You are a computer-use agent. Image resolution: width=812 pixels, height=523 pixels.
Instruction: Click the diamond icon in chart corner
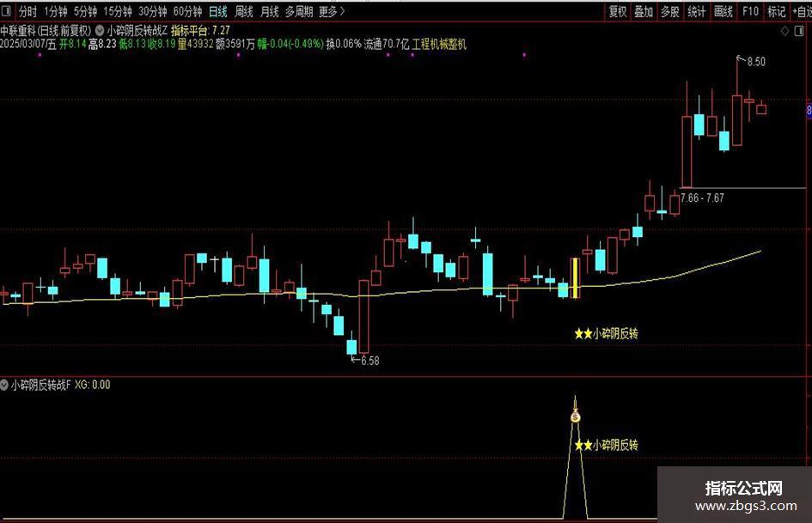click(785, 31)
